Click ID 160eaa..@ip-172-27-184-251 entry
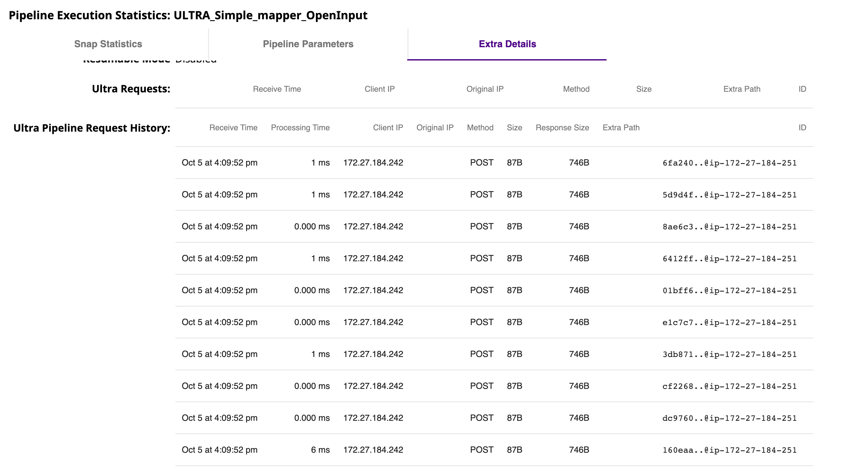The width and height of the screenshot is (868, 471). pyautogui.click(x=729, y=450)
